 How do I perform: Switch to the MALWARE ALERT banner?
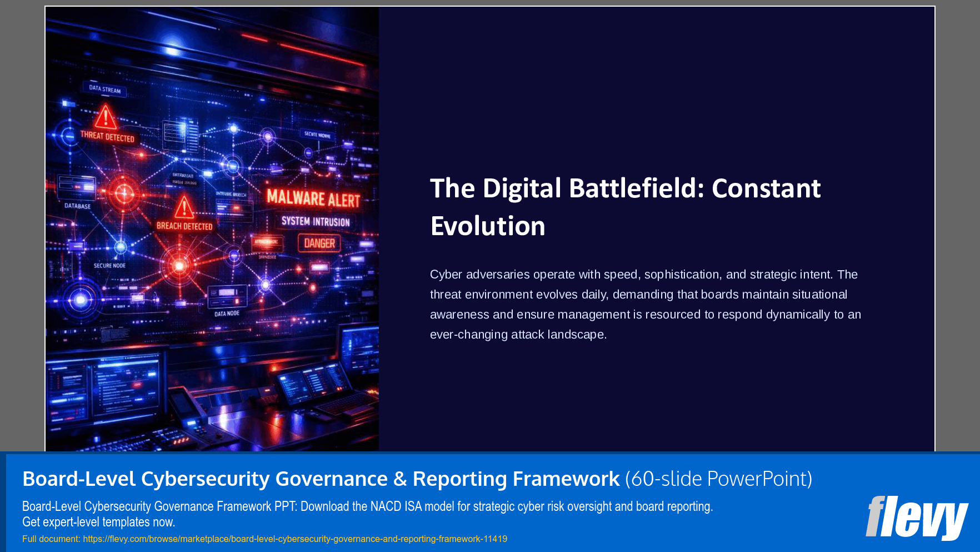click(x=314, y=198)
